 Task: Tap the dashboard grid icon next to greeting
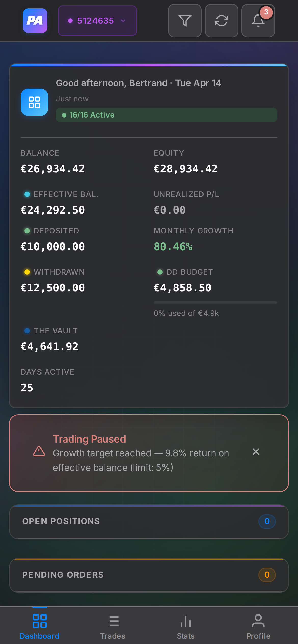pos(34,102)
